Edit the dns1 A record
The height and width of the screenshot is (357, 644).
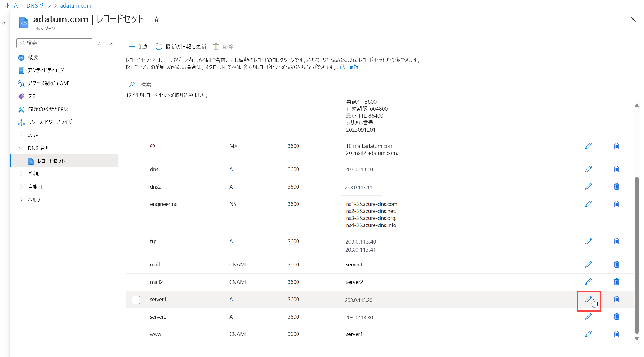(x=588, y=169)
